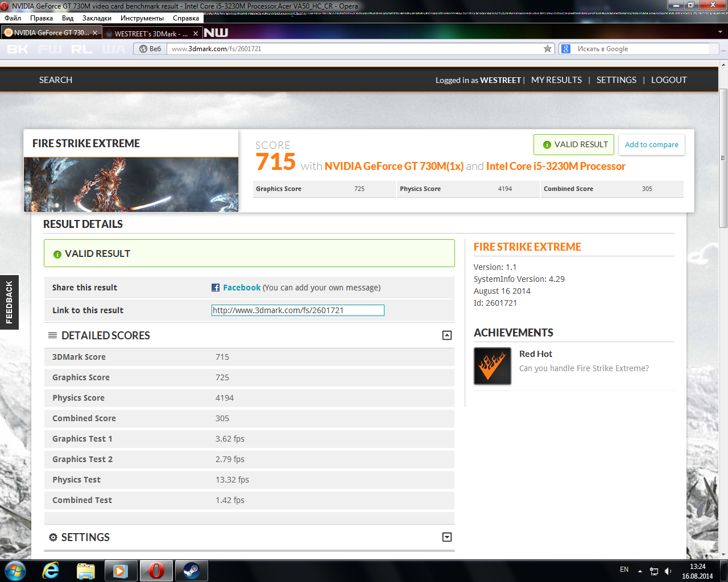Click the Opera taskbar icon
Image resolution: width=728 pixels, height=582 pixels.
(156, 570)
